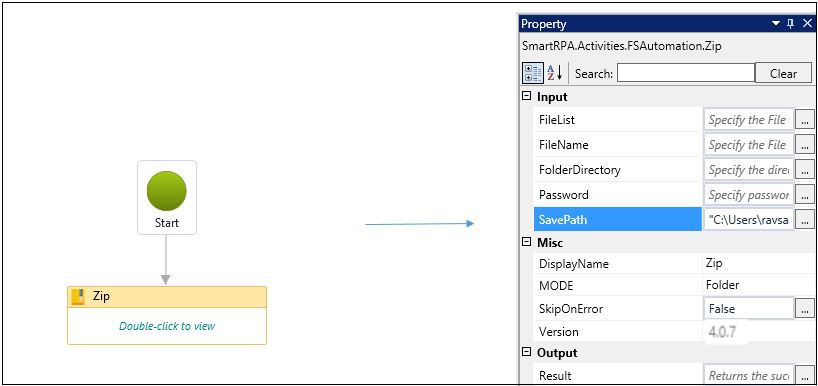Screen dimensions: 818x386
Task: Select the Version property label
Action: [558, 332]
